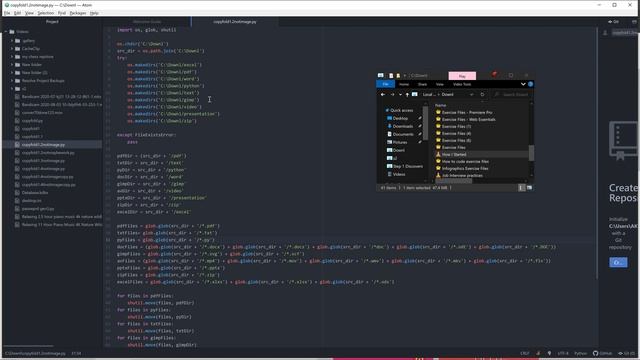The width and height of the screenshot is (640, 360).
Task: Expand the Explorer ribbon chevron
Action: point(523,84)
